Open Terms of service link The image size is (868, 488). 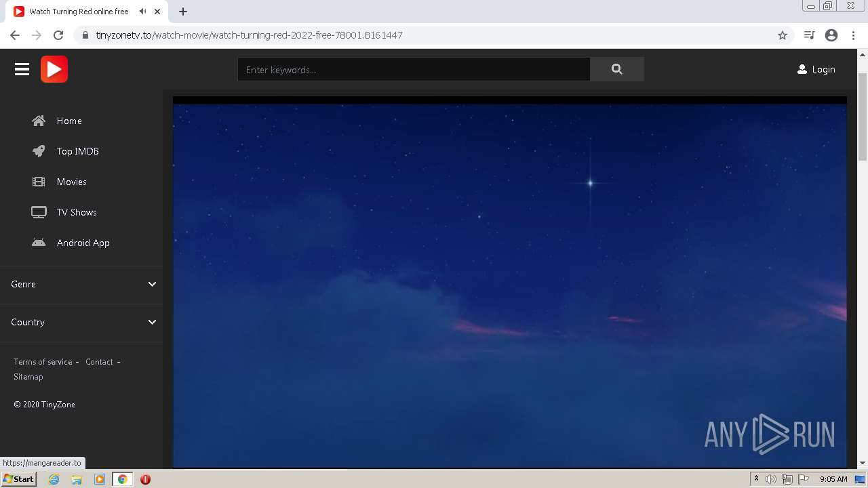43,362
